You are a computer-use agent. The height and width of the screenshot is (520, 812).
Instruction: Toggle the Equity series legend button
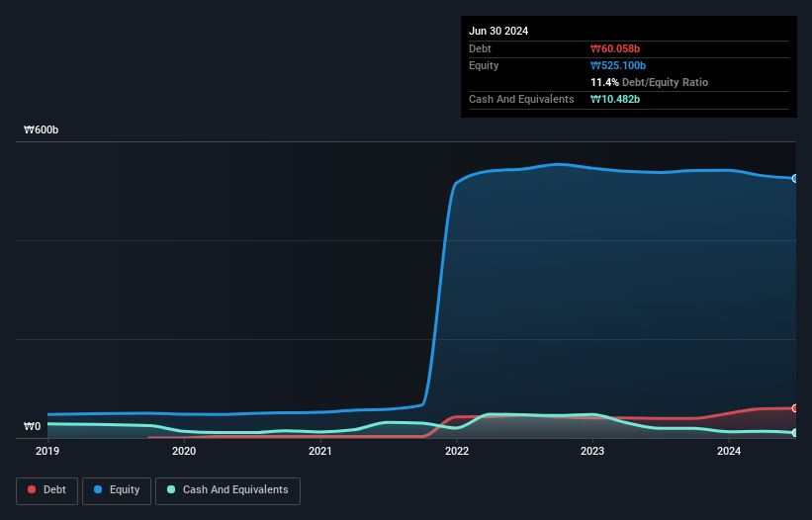117,490
